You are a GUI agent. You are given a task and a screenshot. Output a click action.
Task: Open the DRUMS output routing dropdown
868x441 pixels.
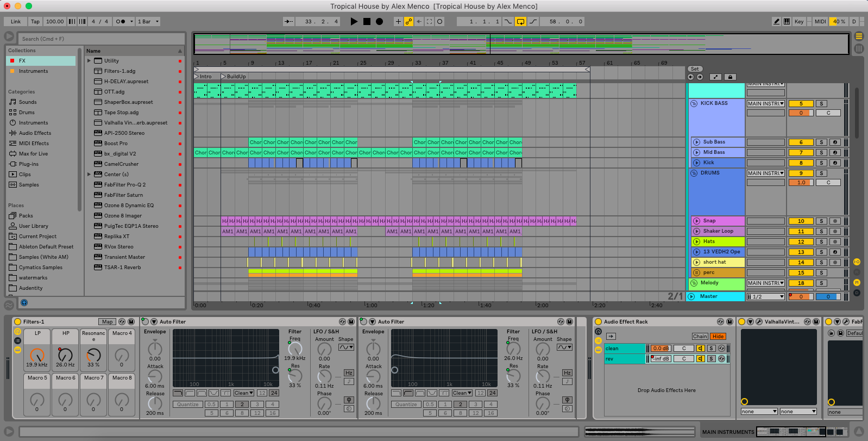click(765, 173)
